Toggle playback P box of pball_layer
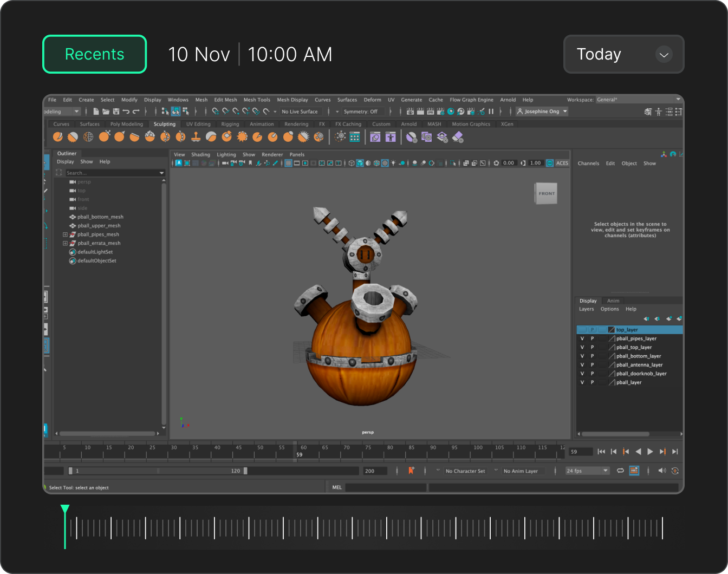Screen dimensions: 728x574 pos(592,382)
